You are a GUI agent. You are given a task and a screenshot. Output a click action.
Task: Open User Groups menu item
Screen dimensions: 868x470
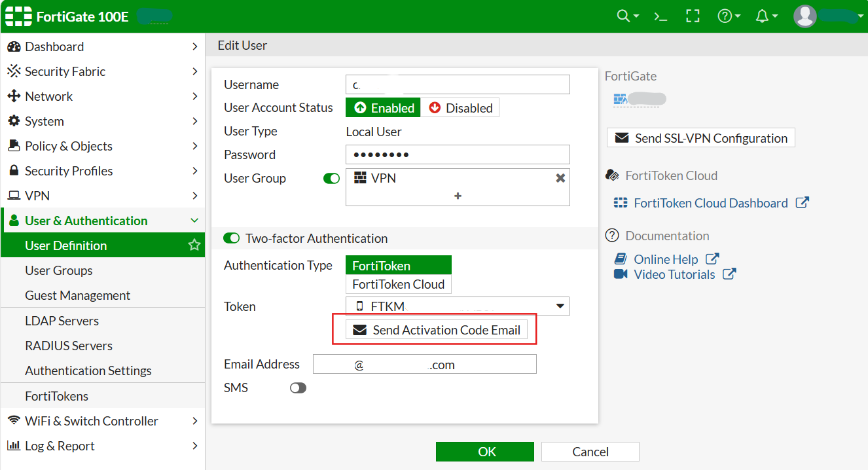point(103,270)
